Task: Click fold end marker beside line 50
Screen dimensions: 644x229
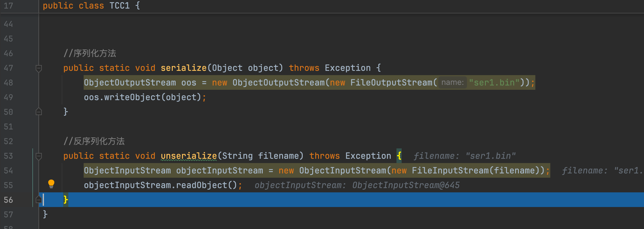Action: coord(39,112)
